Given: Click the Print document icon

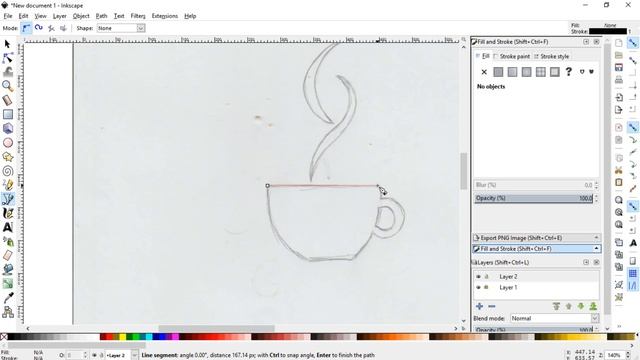Looking at the screenshot, I should click(619, 80).
